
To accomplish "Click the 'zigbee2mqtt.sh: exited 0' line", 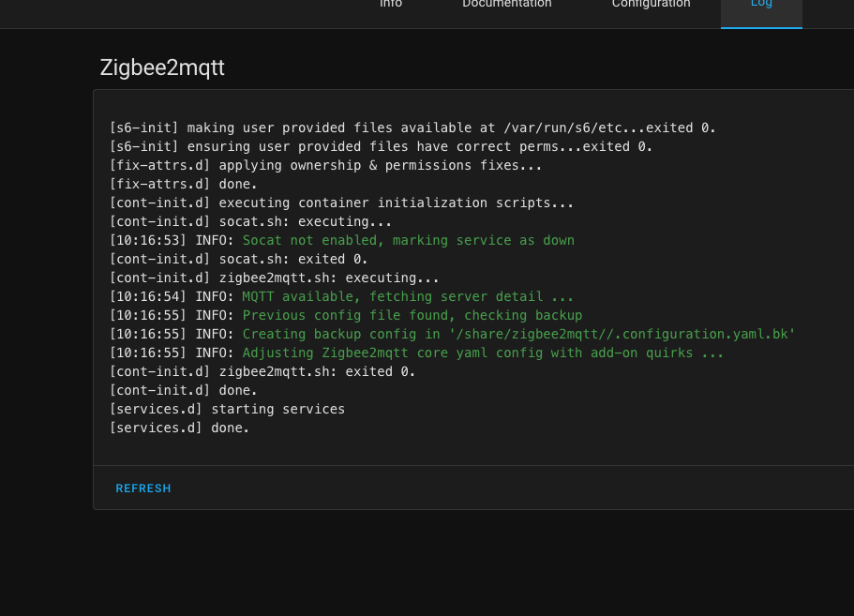I will tap(262, 371).
